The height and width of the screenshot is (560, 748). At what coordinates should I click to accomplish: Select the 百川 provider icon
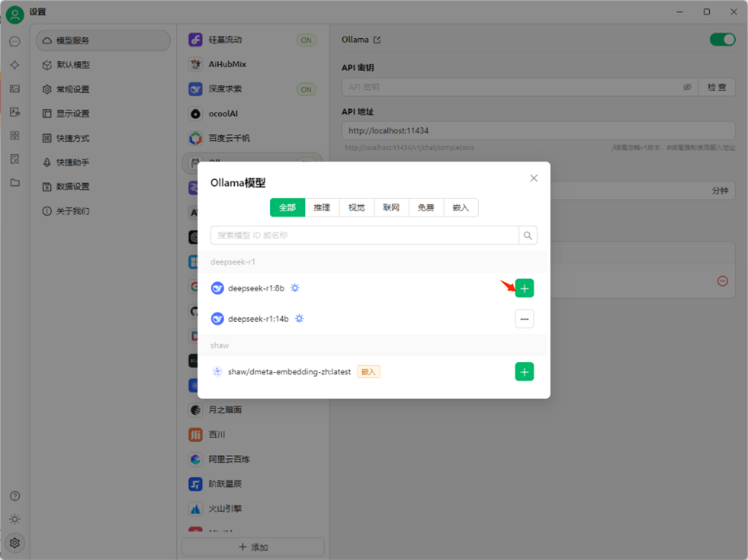click(195, 434)
